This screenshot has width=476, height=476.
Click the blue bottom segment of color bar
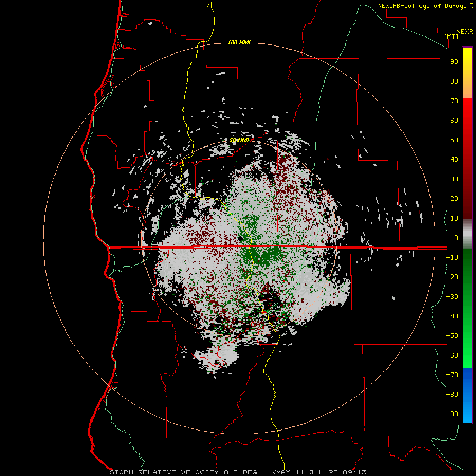(467, 396)
